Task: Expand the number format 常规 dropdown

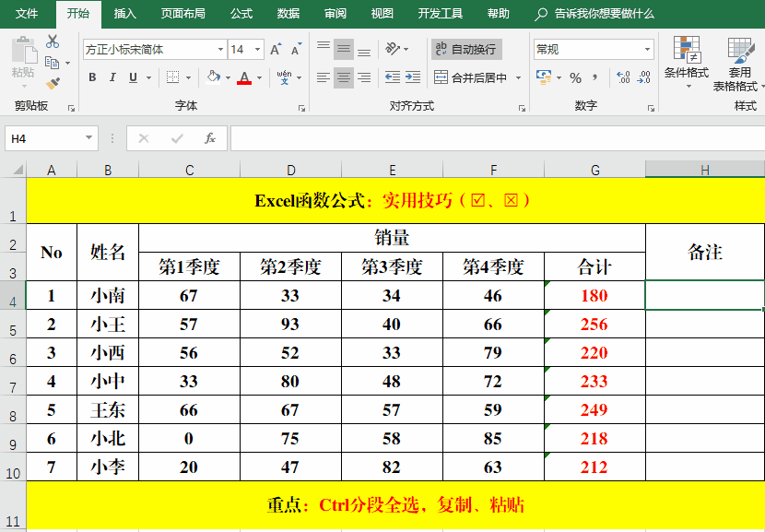Action: pos(648,50)
